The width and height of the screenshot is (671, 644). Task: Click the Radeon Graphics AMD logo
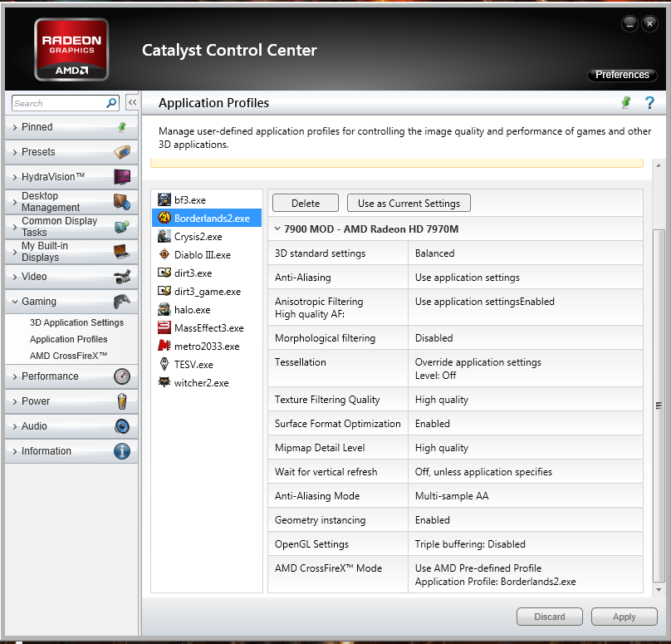click(71, 49)
